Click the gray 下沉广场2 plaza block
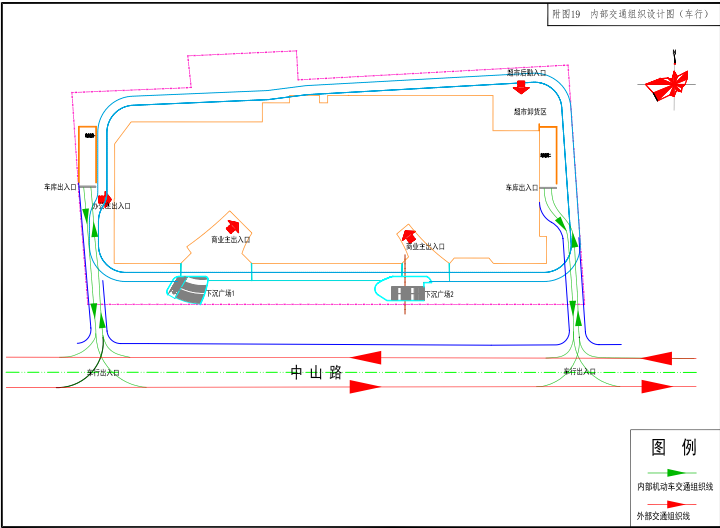The height and width of the screenshot is (528, 720). tap(407, 293)
